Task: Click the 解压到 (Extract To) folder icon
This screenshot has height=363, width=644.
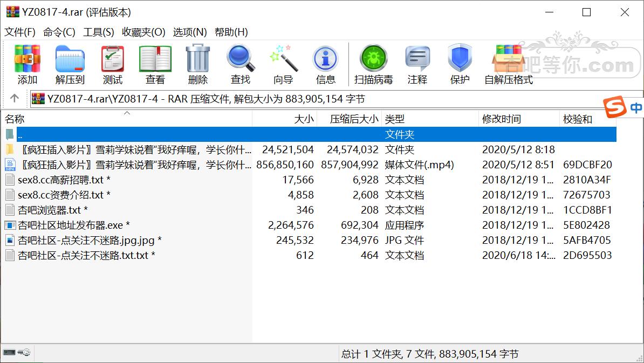Action: [70, 58]
